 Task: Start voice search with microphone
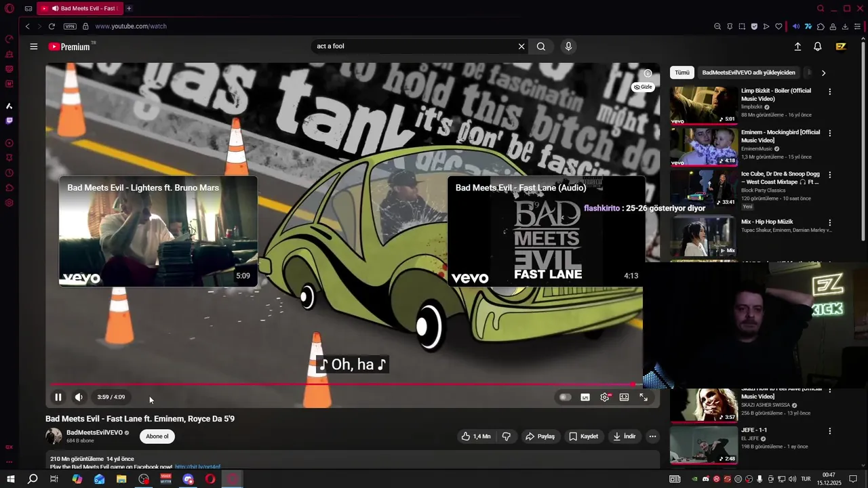coord(568,47)
